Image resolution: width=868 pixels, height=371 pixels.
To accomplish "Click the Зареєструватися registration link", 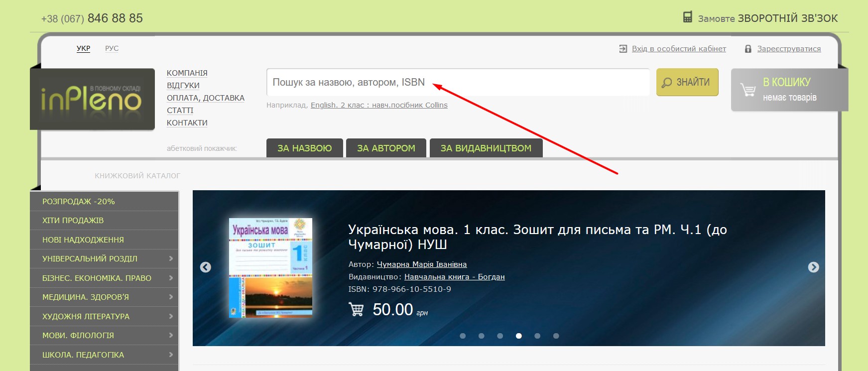I will tap(789, 49).
